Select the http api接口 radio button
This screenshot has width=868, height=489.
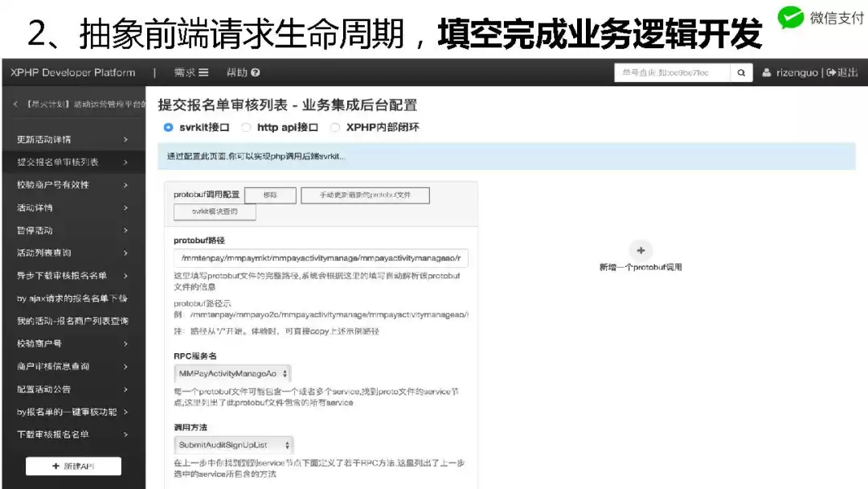[x=247, y=127]
